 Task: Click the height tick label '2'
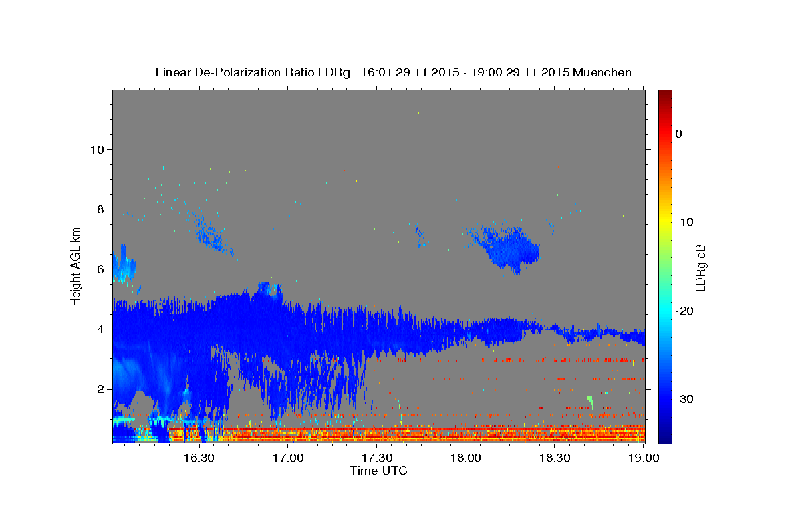[101, 388]
